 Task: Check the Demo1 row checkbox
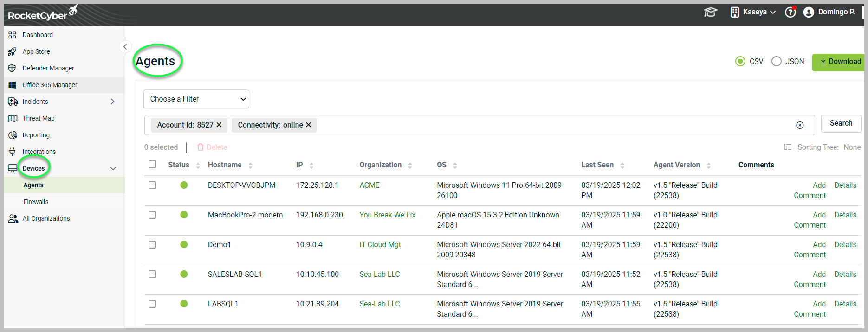(x=152, y=244)
